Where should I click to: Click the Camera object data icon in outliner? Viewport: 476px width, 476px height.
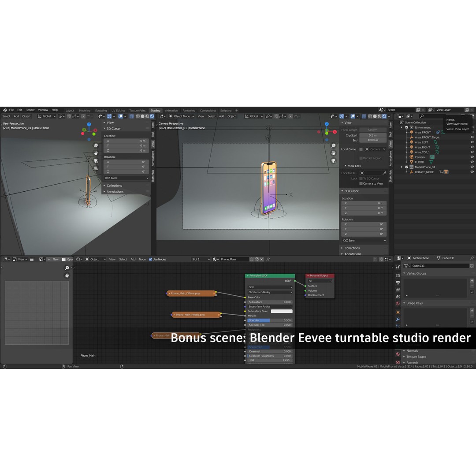coord(431,157)
